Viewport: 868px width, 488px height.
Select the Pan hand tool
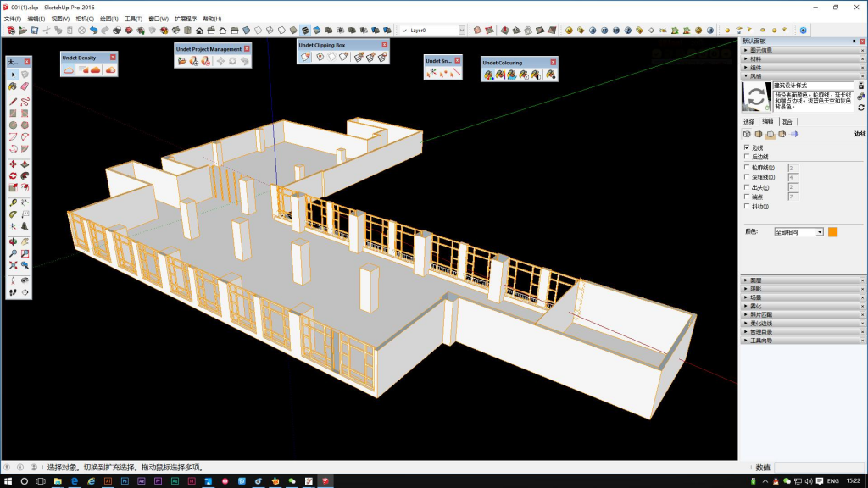[25, 241]
